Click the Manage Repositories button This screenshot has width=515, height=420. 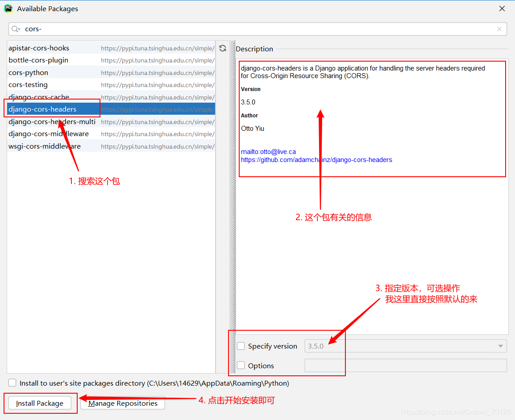pyautogui.click(x=123, y=403)
